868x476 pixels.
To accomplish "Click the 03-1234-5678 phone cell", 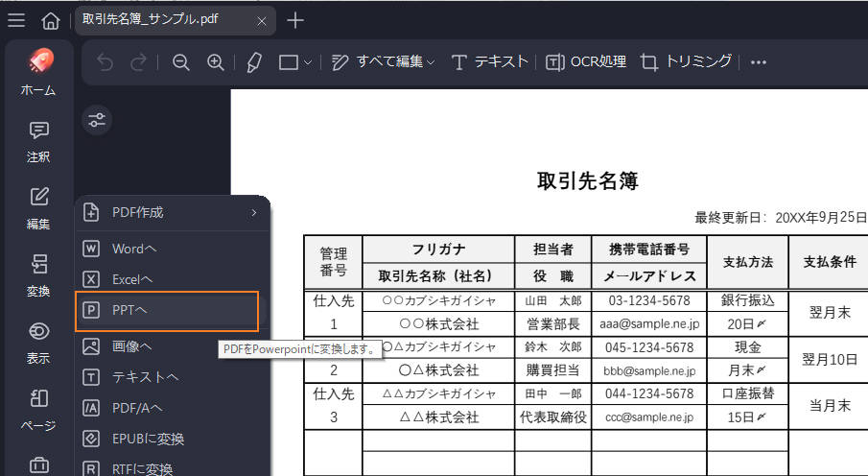I will (x=649, y=301).
